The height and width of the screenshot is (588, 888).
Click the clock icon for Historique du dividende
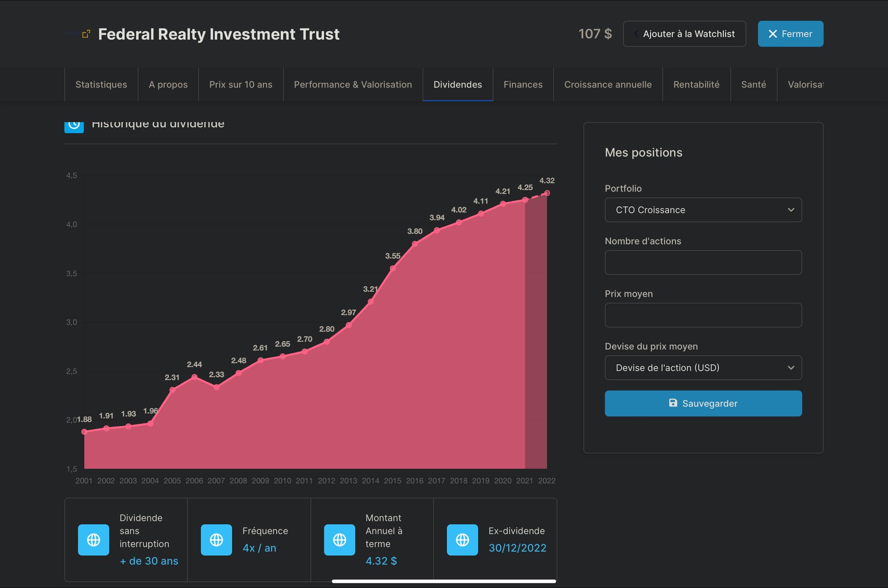pos(74,125)
